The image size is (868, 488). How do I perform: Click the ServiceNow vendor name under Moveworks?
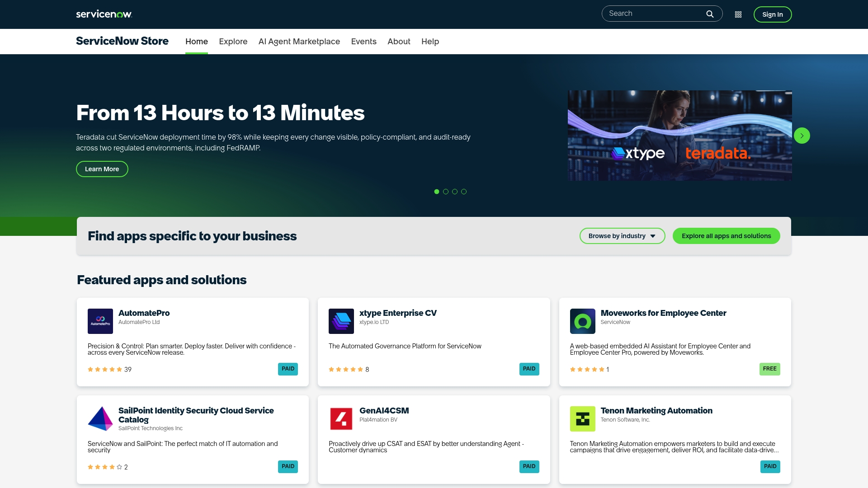click(x=615, y=322)
